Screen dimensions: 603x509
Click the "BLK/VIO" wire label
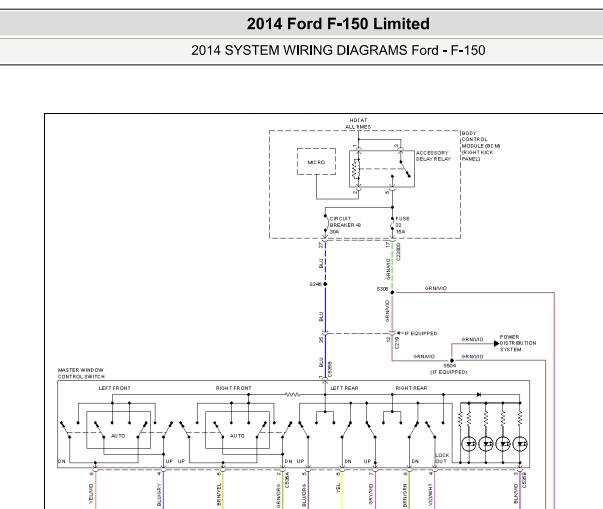(516, 494)
